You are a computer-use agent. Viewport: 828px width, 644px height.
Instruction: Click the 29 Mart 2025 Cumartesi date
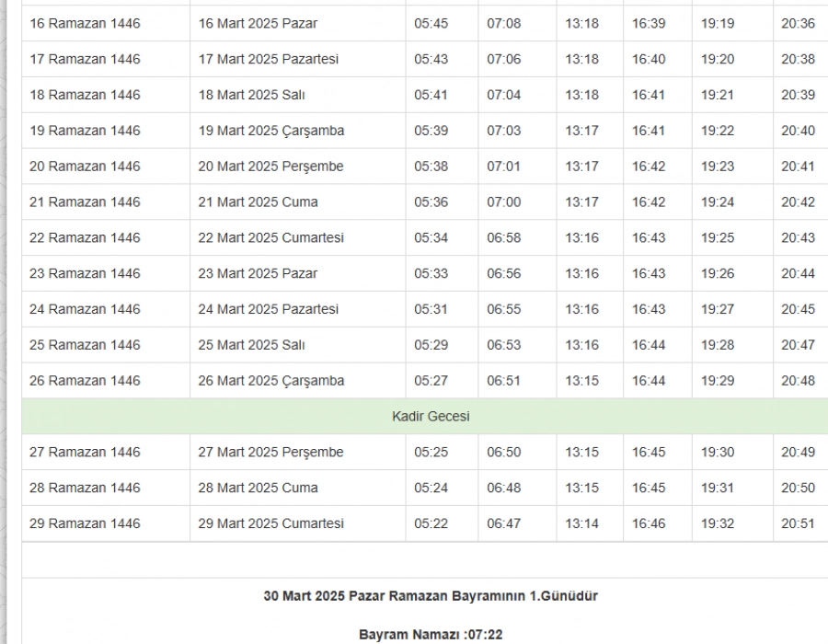[x=271, y=523]
